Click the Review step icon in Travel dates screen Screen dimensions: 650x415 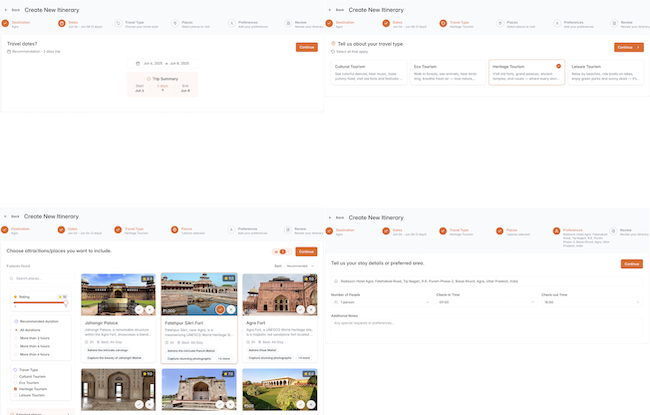(x=288, y=24)
